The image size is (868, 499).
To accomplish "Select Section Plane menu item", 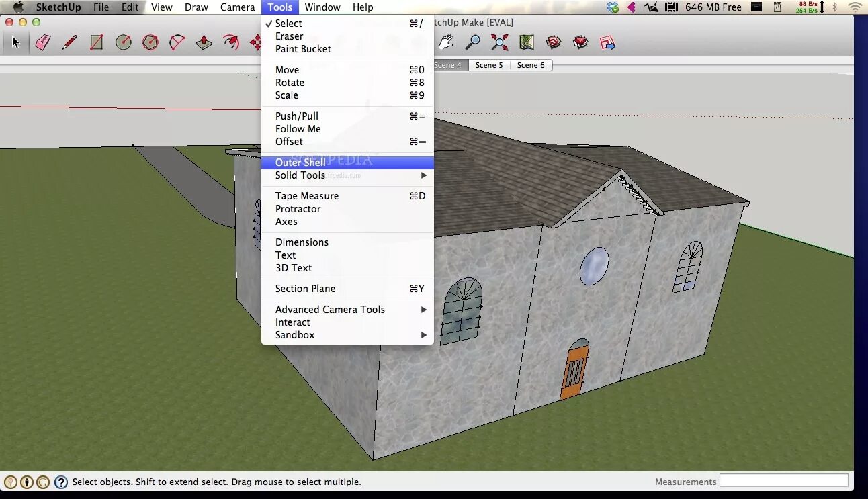I will (347, 289).
